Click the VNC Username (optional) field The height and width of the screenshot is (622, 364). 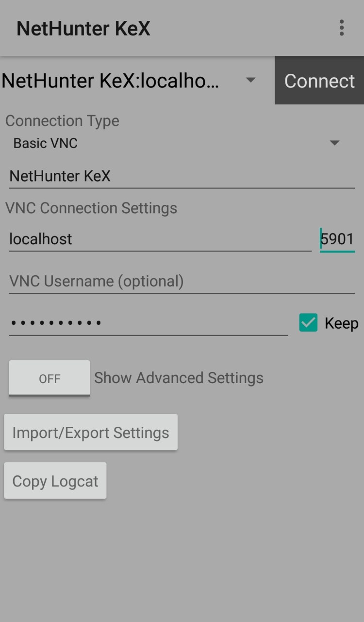tap(182, 281)
